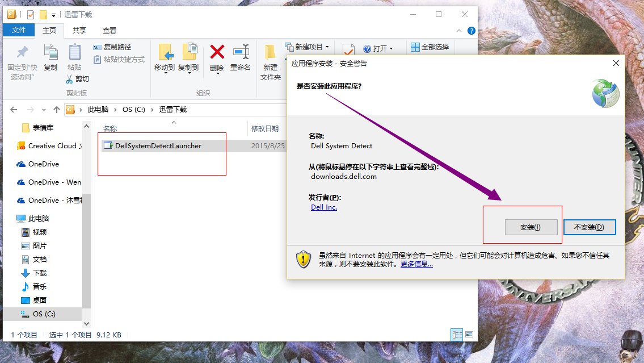Switch to large icons view in the status bar

(x=470, y=335)
